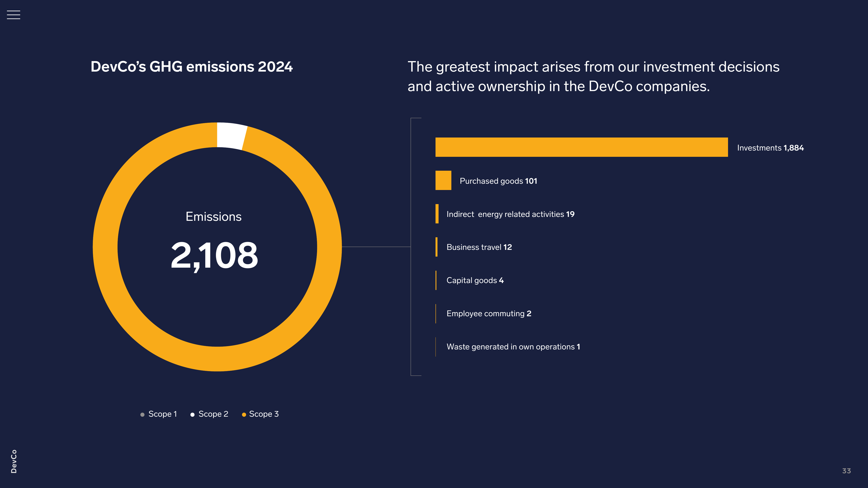Click the 2,108 emissions total
868x488 pixels.
click(x=214, y=256)
